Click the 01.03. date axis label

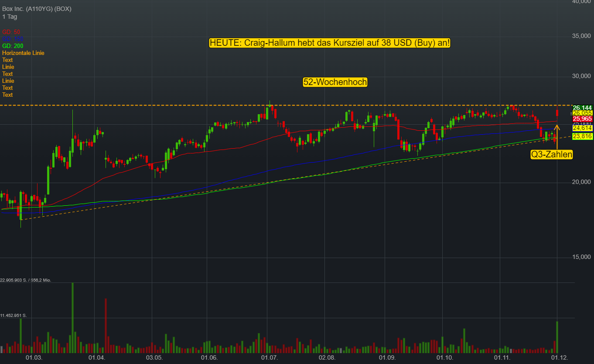point(34,357)
